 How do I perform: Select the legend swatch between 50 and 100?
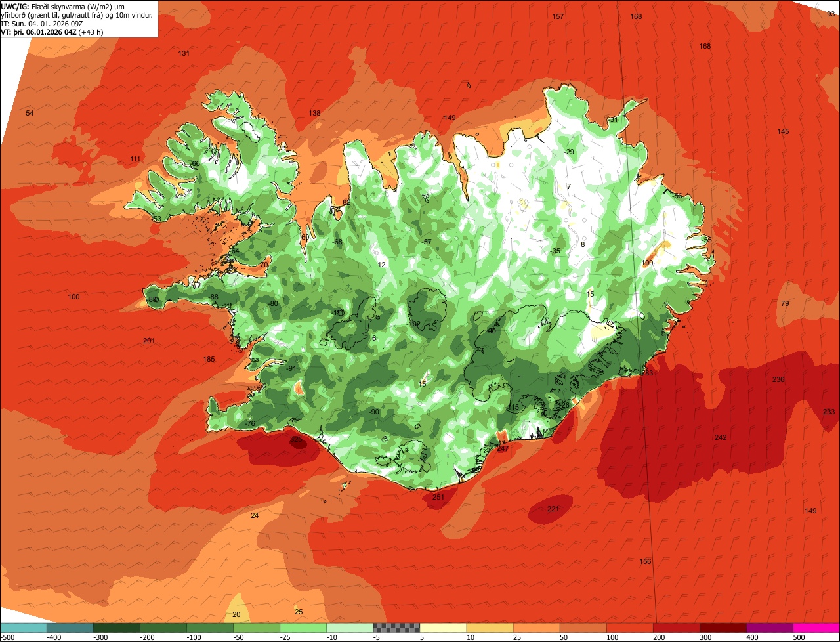click(583, 628)
